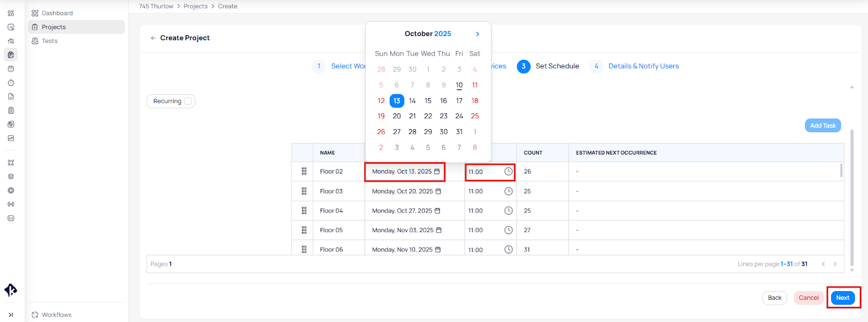This screenshot has width=868, height=322.
Task: Click the Workflows icon in sidebar
Action: [x=35, y=315]
